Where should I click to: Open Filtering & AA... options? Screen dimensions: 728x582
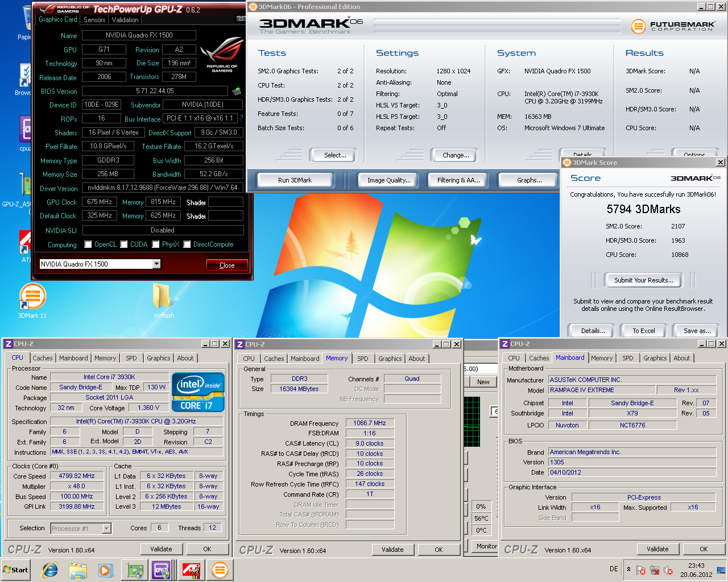(458, 180)
